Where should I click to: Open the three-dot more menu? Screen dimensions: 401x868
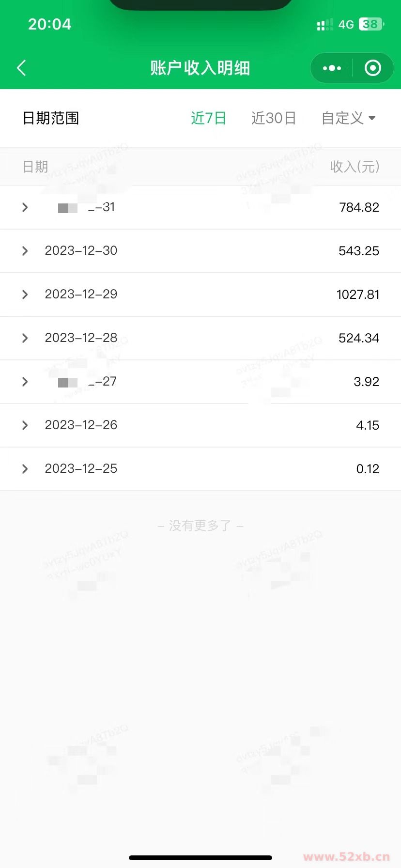tap(332, 68)
